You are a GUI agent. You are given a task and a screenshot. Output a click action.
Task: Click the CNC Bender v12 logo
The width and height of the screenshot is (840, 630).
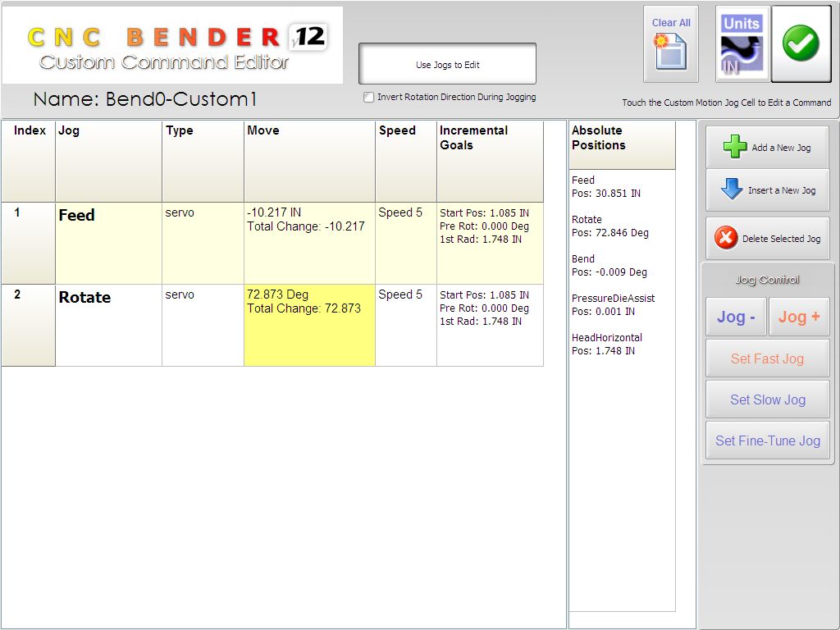pos(172,46)
